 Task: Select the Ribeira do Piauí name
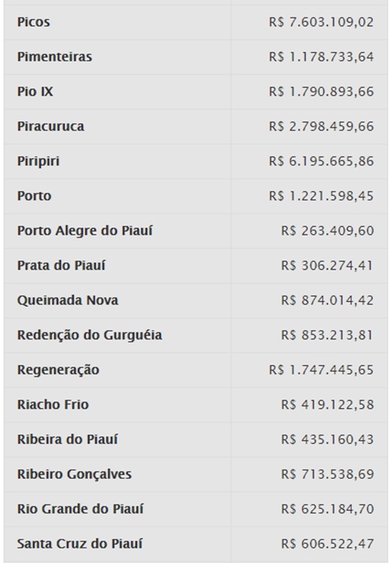tap(67, 439)
